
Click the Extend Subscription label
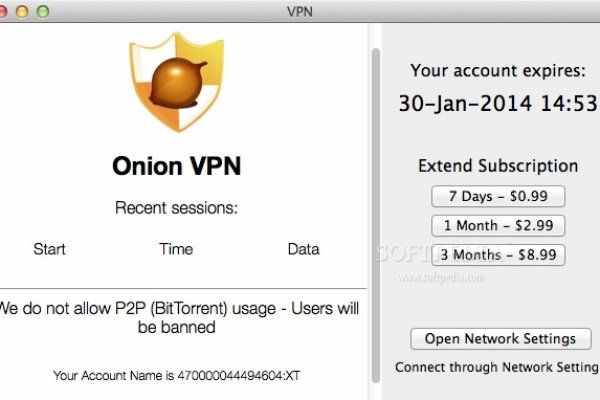pos(498,166)
